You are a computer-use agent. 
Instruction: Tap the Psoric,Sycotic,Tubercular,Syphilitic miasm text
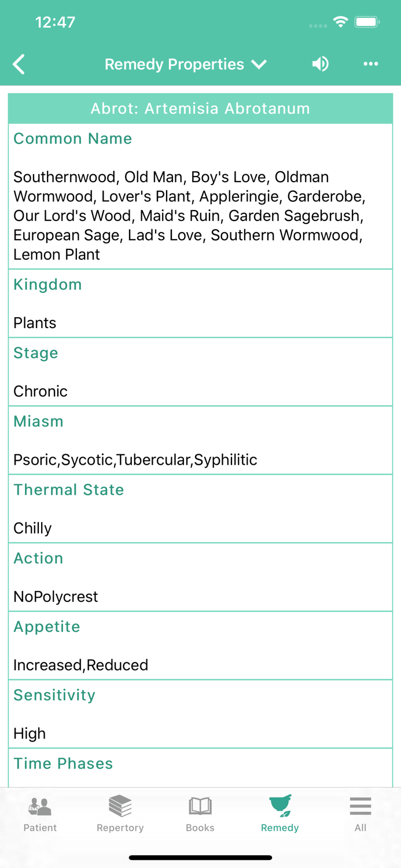tap(135, 460)
